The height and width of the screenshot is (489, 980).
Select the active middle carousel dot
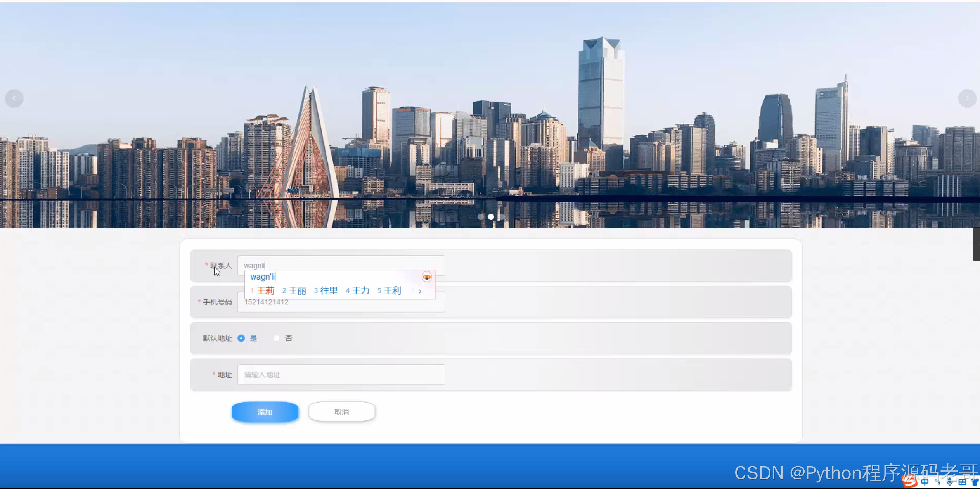[x=491, y=217]
